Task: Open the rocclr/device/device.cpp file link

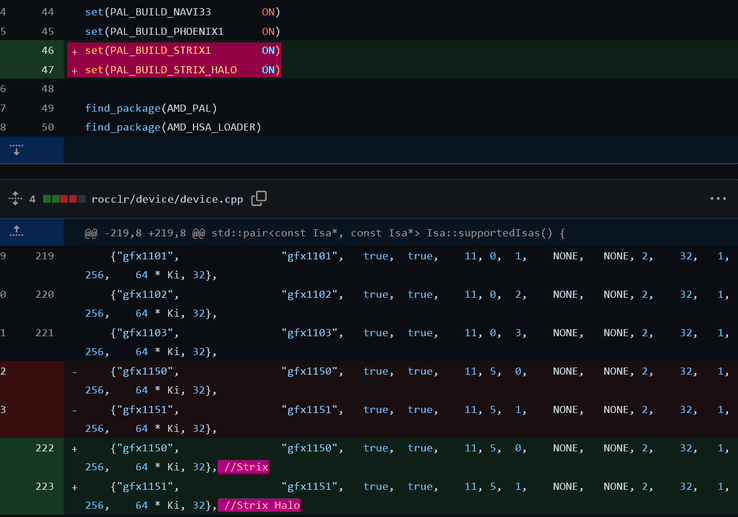Action: (166, 199)
